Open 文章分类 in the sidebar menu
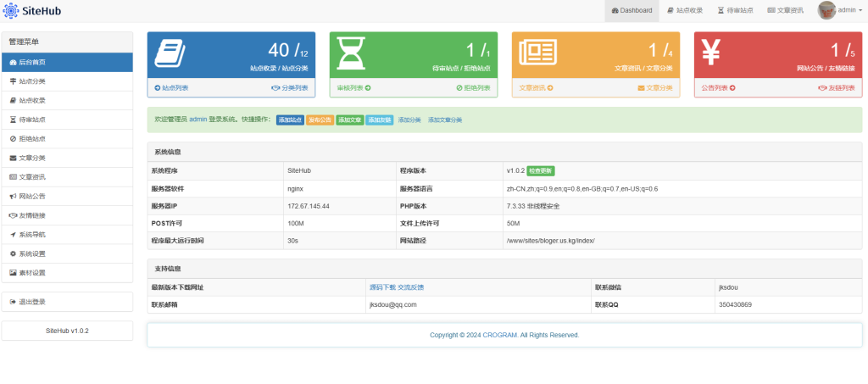The image size is (868, 384). (x=67, y=159)
